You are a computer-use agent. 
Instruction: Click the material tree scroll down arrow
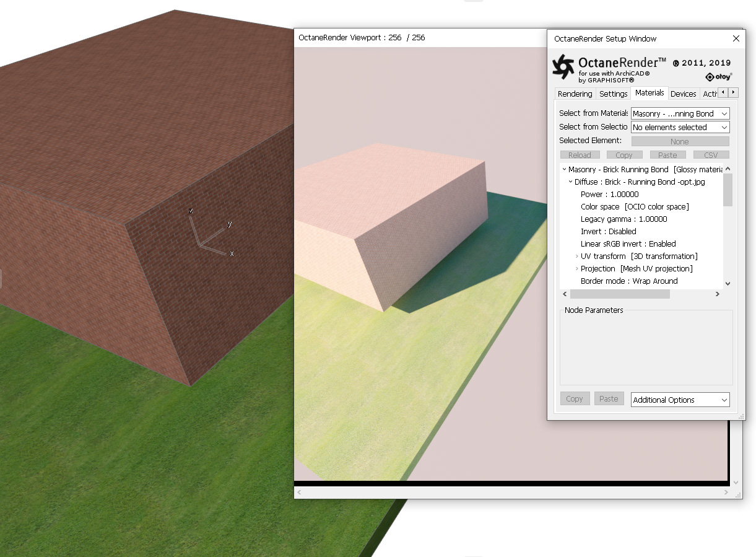coord(728,283)
